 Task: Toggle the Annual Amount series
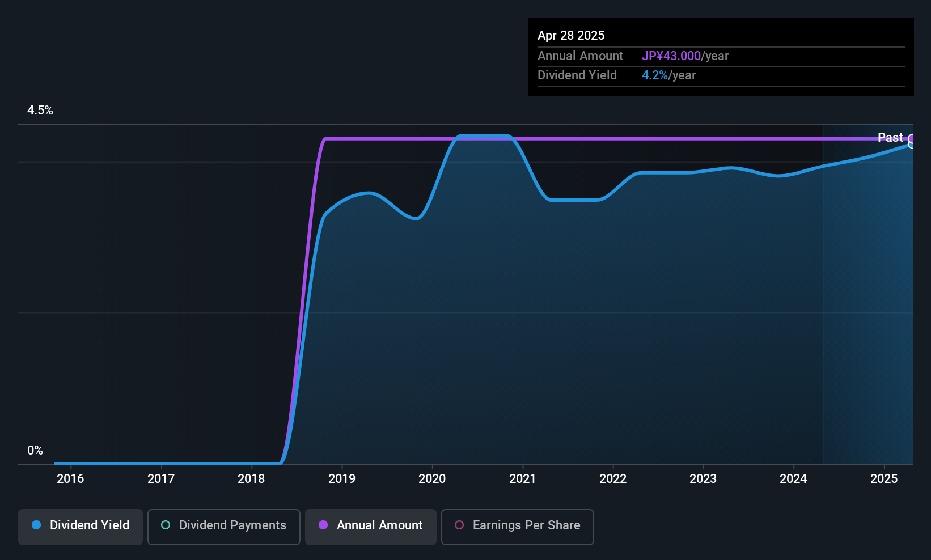click(x=371, y=527)
